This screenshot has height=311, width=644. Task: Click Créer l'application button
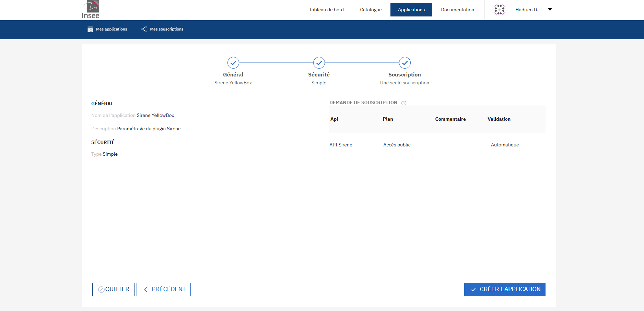(505, 289)
